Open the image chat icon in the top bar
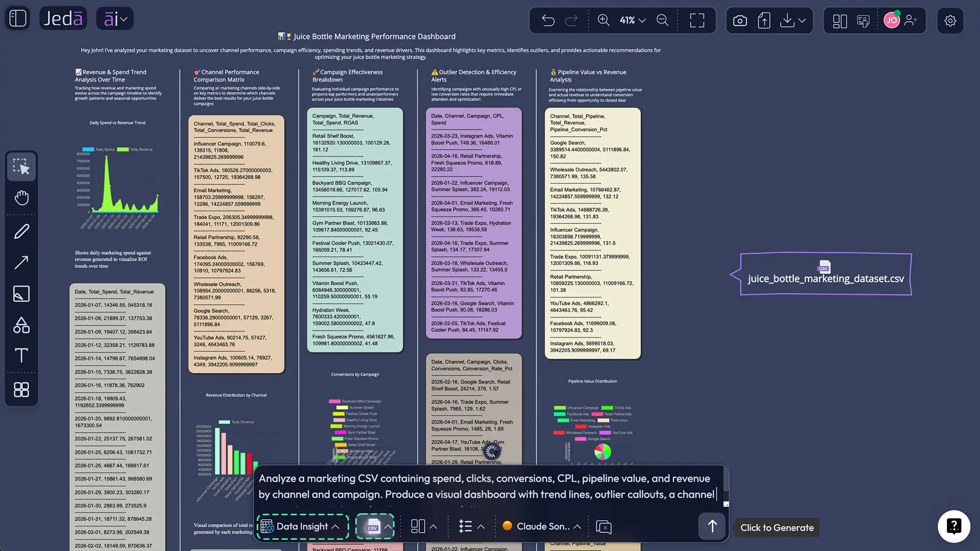This screenshot has height=551, width=980. click(x=863, y=21)
